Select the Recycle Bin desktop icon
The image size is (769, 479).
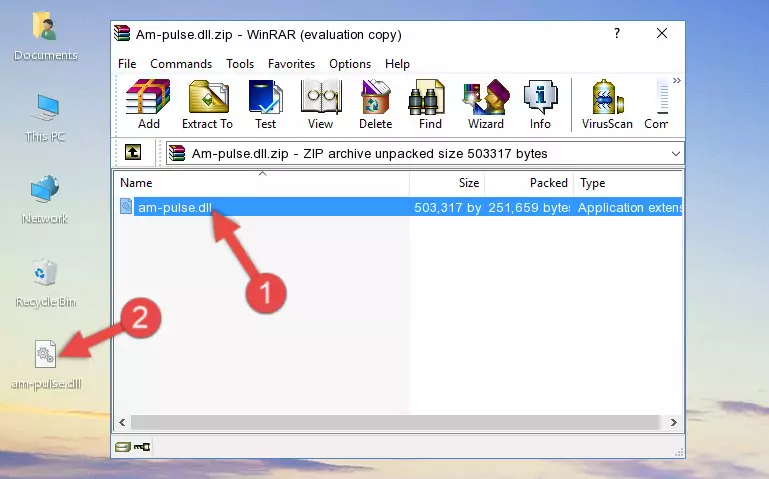click(x=45, y=282)
